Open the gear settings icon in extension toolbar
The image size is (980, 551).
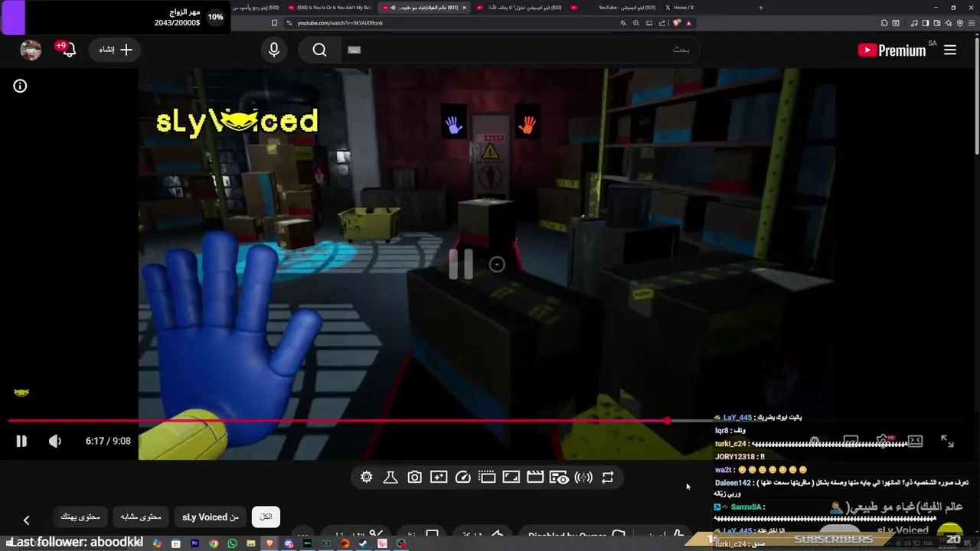(x=366, y=477)
